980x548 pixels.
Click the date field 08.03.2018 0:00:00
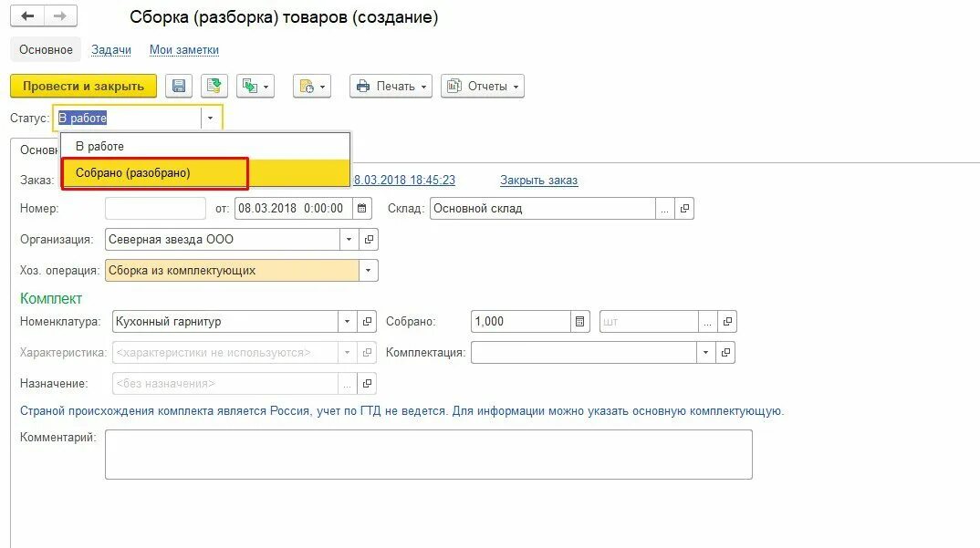coord(293,209)
